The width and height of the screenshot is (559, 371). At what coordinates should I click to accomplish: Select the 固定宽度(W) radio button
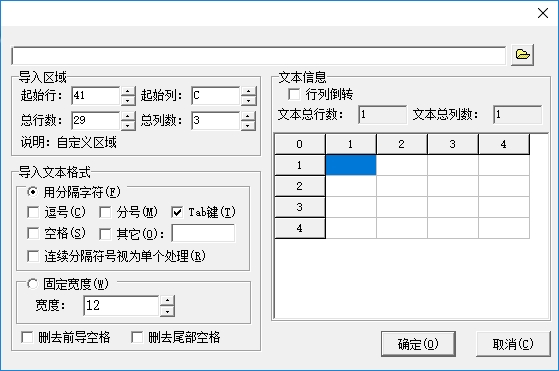[x=32, y=284]
